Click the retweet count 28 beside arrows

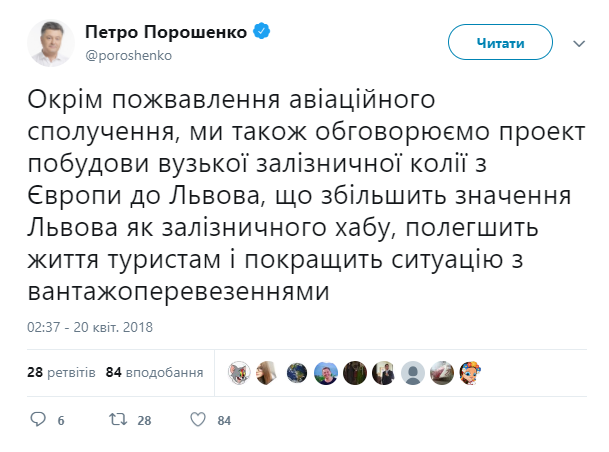[144, 421]
